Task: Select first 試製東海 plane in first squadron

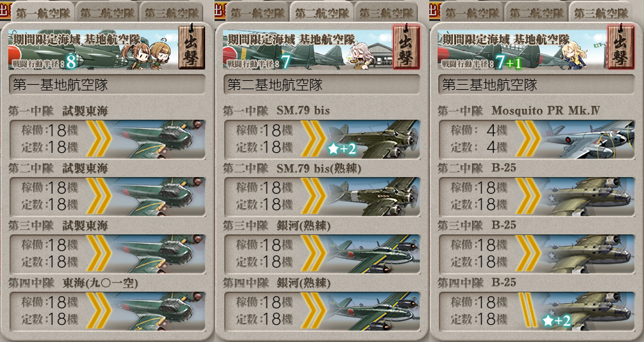Action: point(159,139)
